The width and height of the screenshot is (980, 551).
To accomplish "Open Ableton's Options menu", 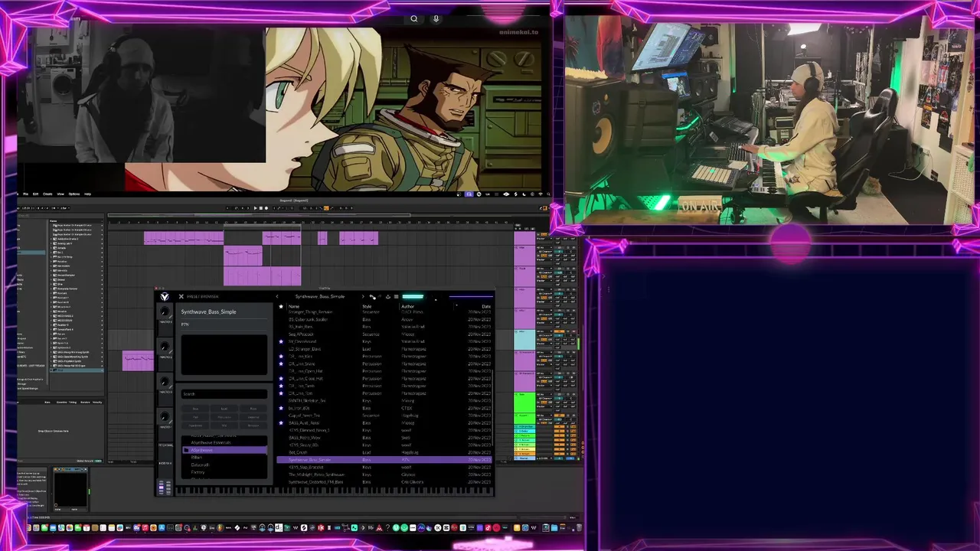I will point(74,194).
